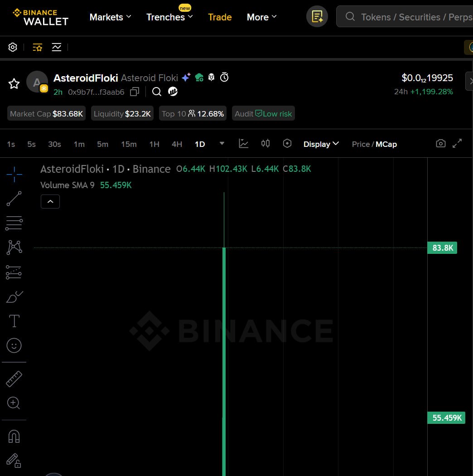Expand the More menu

tap(261, 17)
